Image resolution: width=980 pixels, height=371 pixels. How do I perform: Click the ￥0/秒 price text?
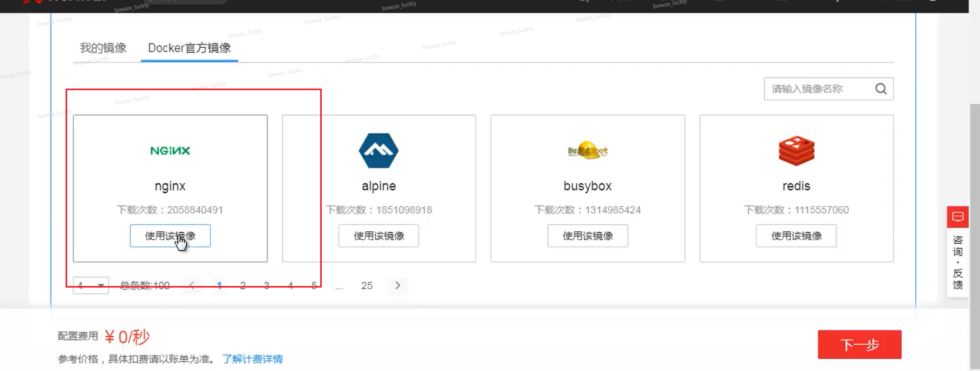[127, 337]
